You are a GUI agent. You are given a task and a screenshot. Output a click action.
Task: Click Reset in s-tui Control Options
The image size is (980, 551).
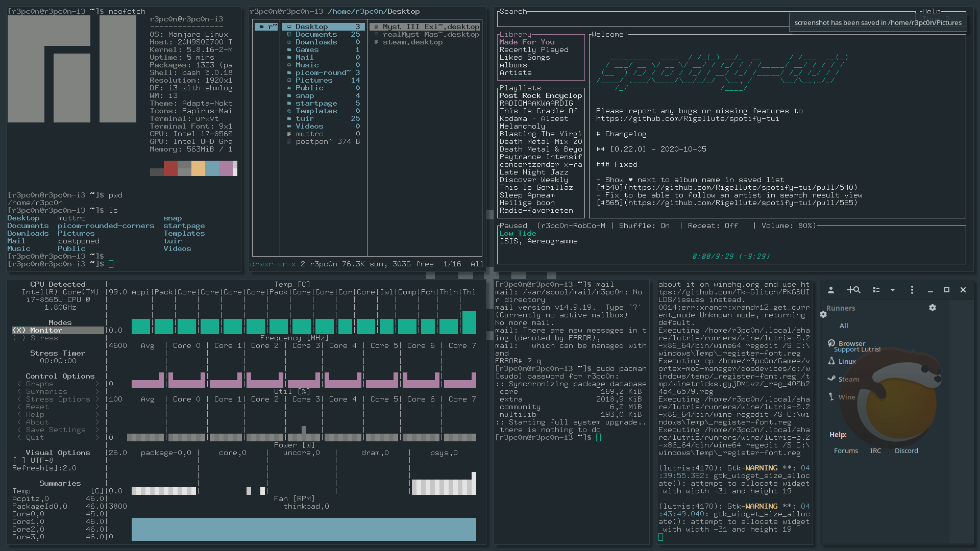coord(58,407)
